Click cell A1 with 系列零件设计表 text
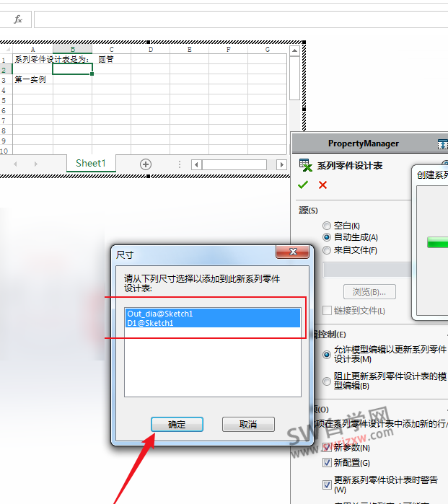The height and width of the screenshot is (504, 448). (x=32, y=59)
